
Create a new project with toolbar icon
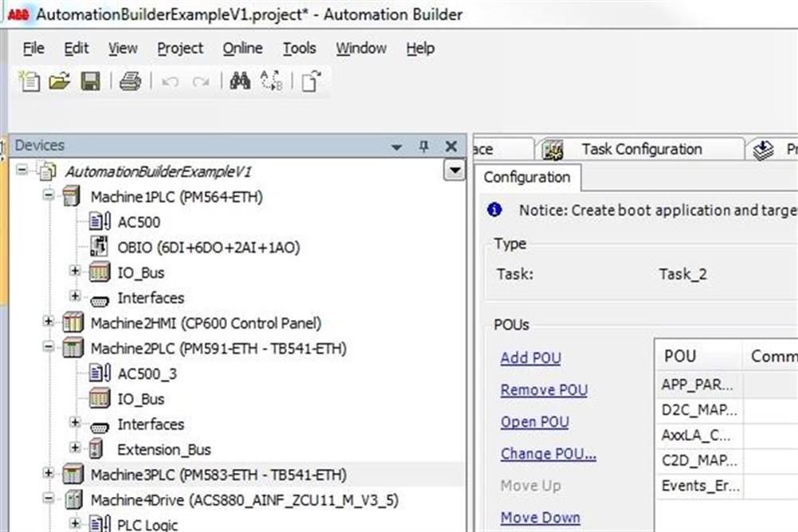29,81
